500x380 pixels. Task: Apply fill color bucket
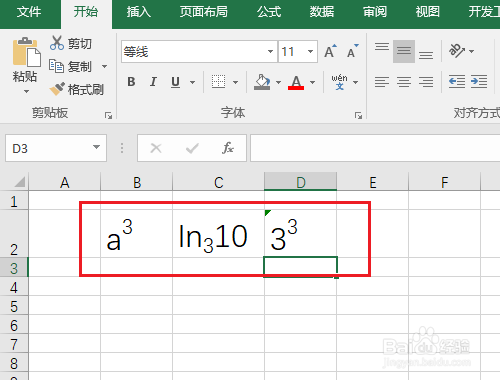(x=262, y=82)
